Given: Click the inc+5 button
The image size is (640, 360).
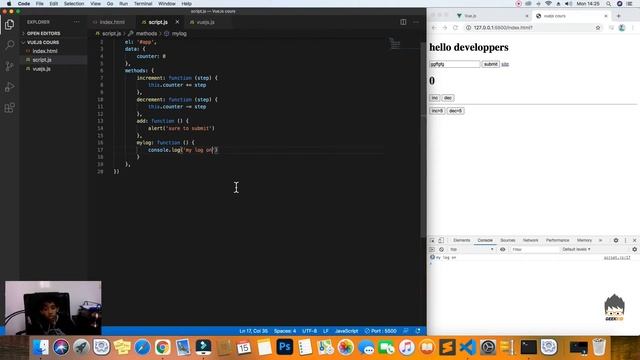Looking at the screenshot, I should [437, 111].
